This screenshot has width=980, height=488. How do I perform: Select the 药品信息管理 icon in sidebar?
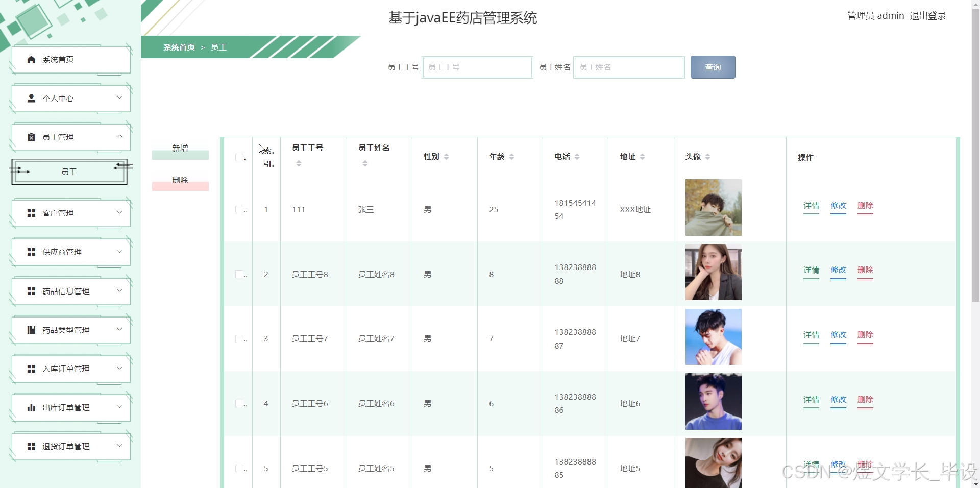(30, 291)
